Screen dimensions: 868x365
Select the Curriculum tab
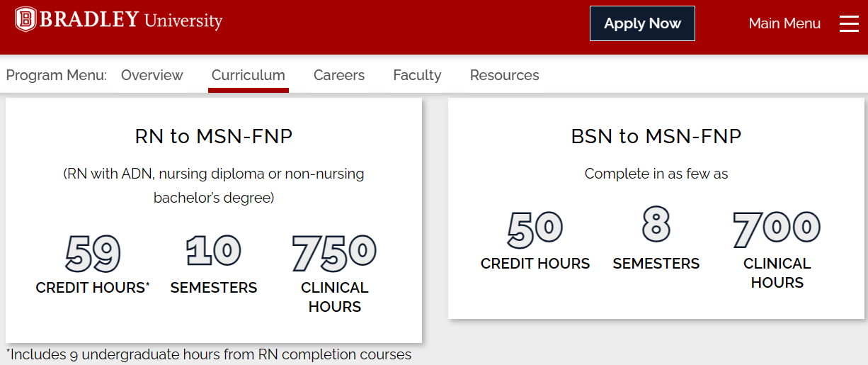click(x=249, y=75)
